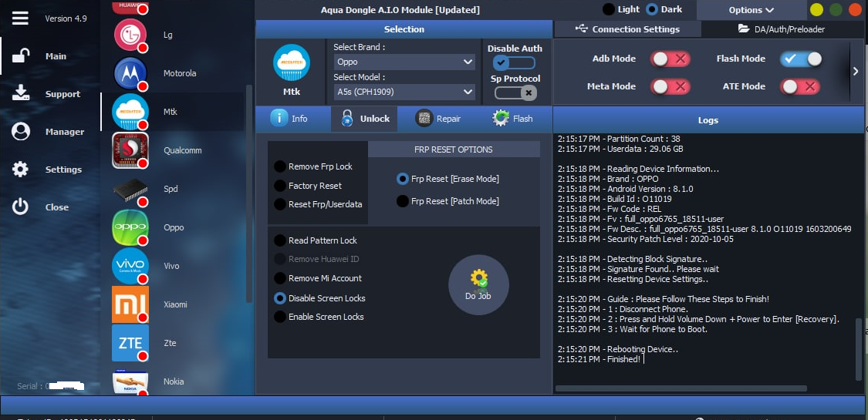Click the brand list vertical scrollbar
The height and width of the screenshot is (420, 868).
(x=249, y=193)
